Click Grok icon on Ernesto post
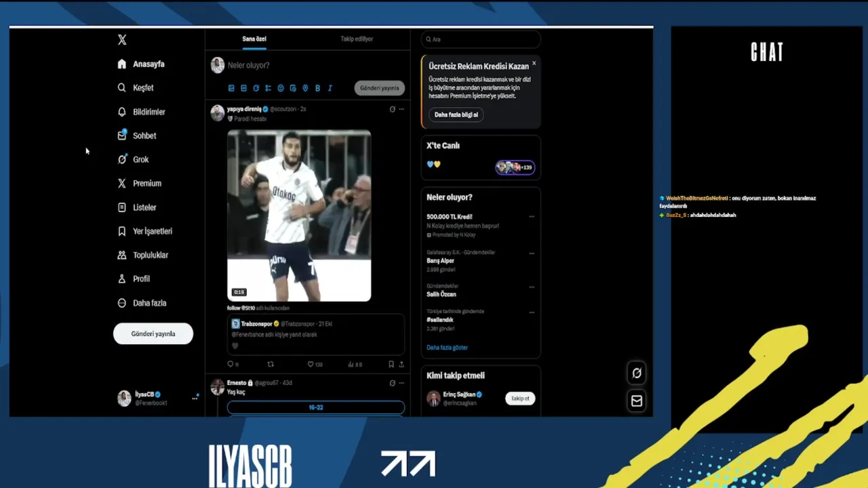 pyautogui.click(x=392, y=383)
